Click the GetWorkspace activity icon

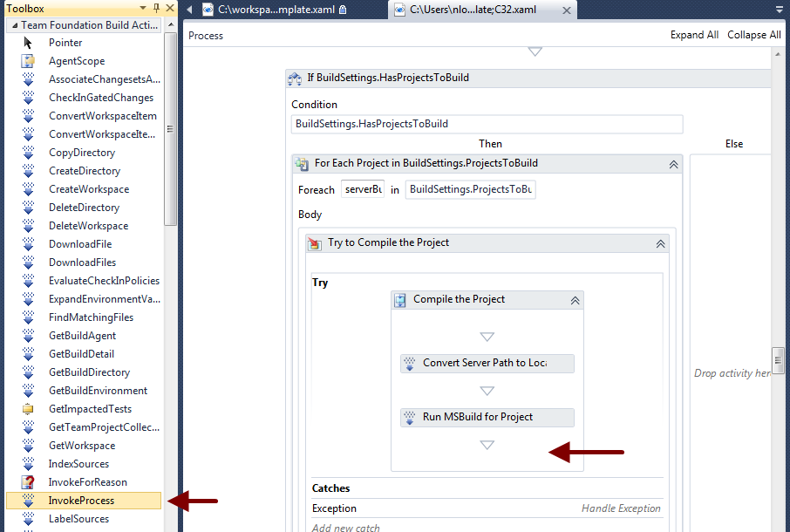click(x=28, y=446)
